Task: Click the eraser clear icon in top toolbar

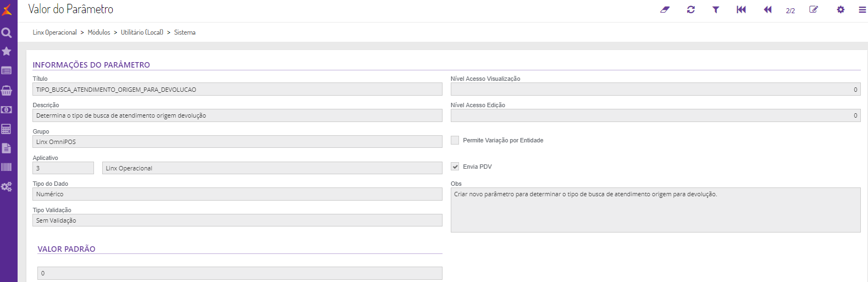Action: (x=665, y=10)
